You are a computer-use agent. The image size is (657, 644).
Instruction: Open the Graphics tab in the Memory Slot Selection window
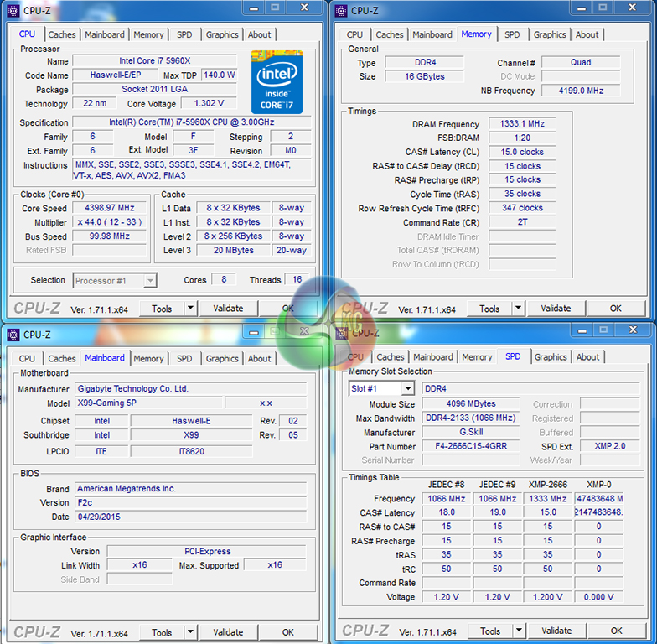click(551, 356)
